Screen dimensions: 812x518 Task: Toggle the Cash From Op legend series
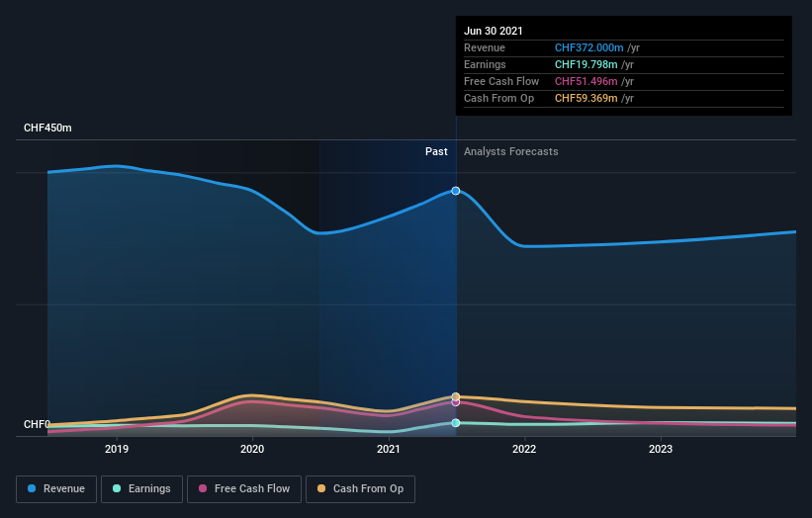tap(360, 489)
